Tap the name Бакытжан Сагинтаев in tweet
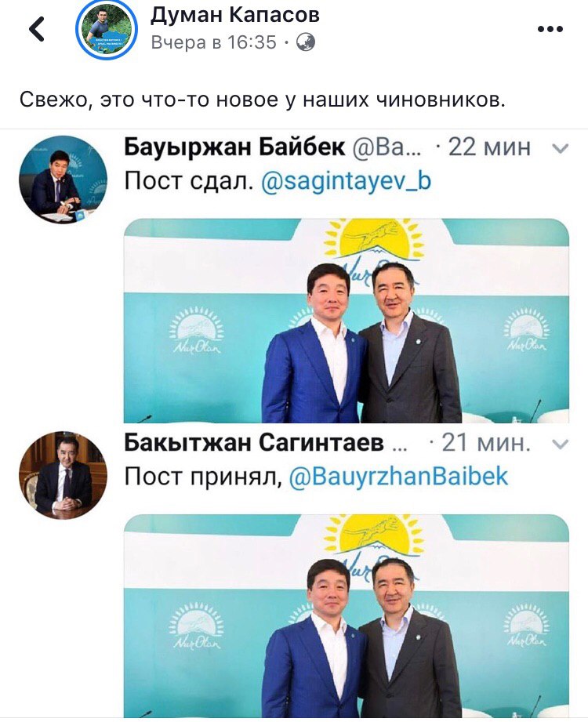This screenshot has width=588, height=722. [x=254, y=443]
